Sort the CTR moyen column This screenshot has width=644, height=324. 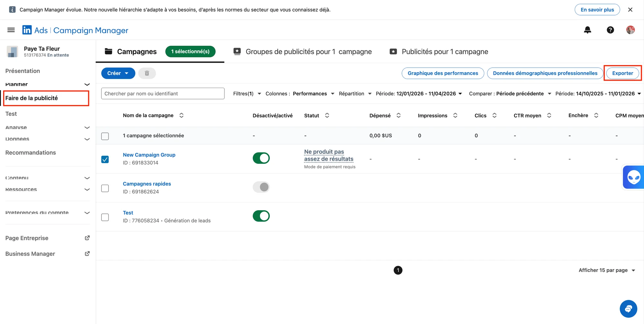(549, 115)
